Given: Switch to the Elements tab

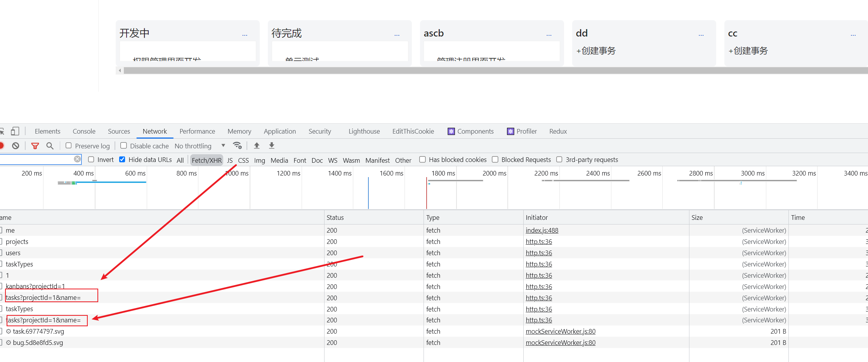Looking at the screenshot, I should pyautogui.click(x=48, y=131).
